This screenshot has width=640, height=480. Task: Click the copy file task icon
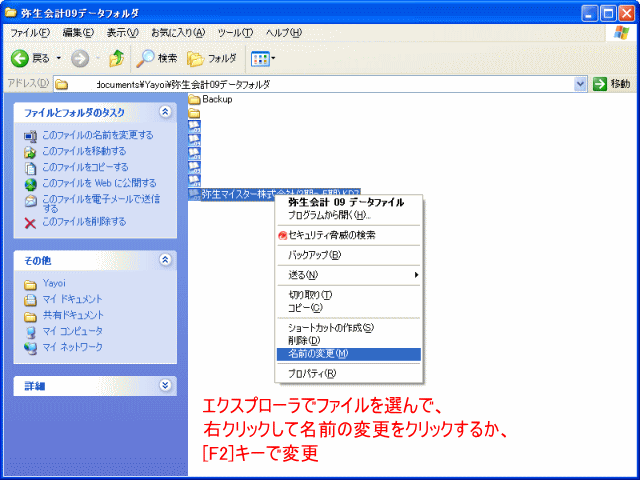click(x=30, y=168)
